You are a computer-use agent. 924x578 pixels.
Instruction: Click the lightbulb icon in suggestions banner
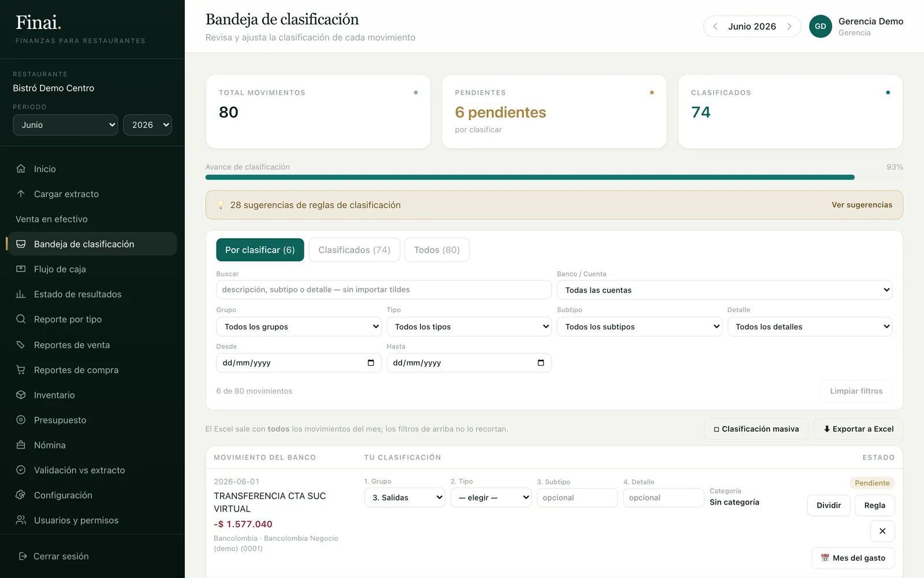click(x=221, y=205)
